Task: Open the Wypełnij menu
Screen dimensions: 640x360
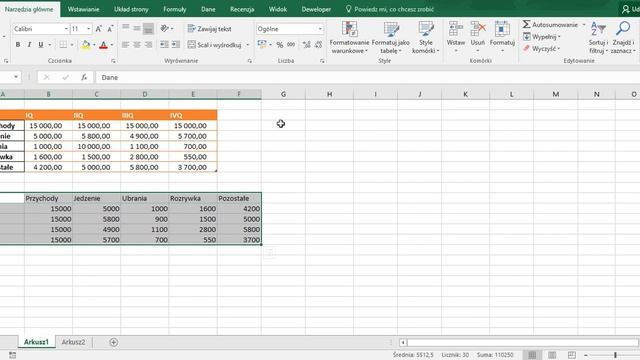Action: tap(542, 37)
